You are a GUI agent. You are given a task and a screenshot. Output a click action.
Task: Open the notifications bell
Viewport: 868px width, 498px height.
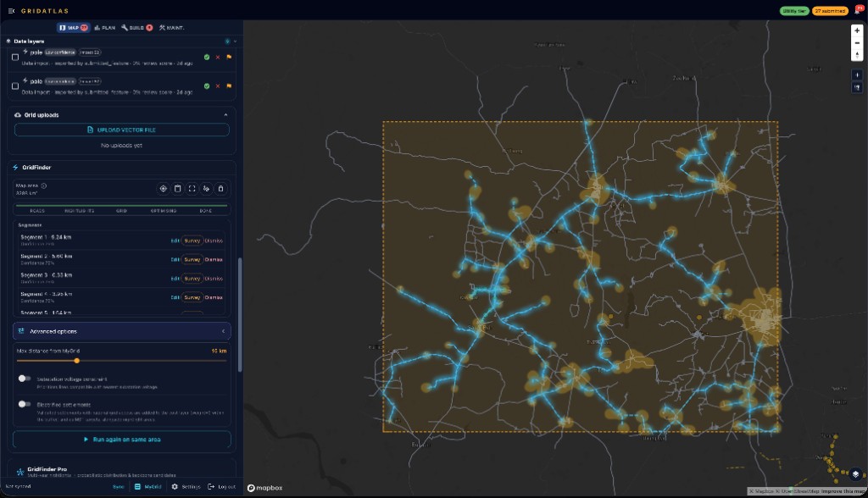858,10
